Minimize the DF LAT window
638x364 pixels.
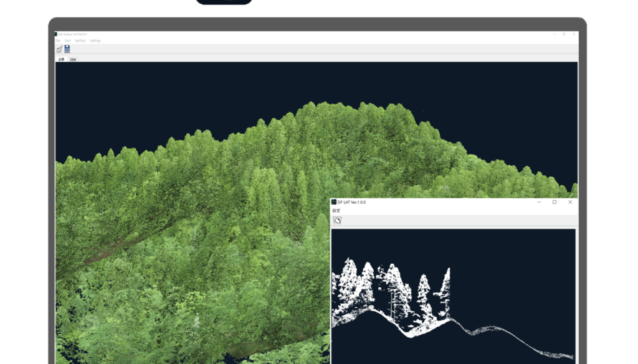(x=538, y=202)
